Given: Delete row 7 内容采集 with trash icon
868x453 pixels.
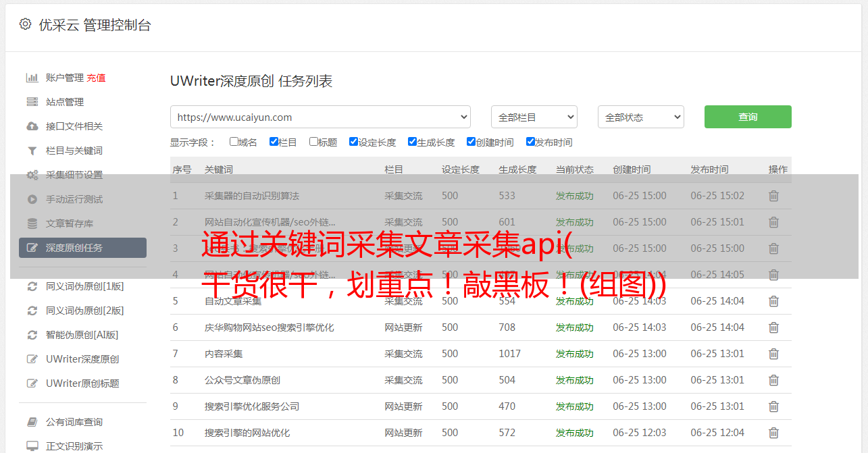Looking at the screenshot, I should 774,354.
